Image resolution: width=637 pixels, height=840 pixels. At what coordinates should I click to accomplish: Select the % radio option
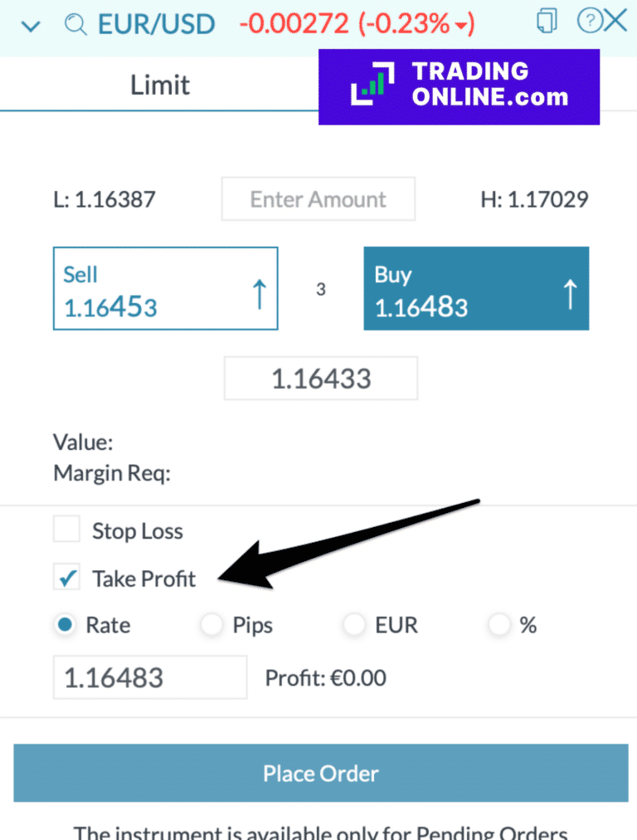[x=499, y=625]
